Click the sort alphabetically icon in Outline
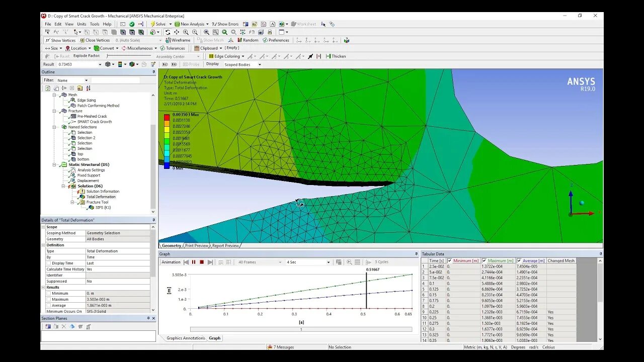The height and width of the screenshot is (362, 644). [x=88, y=88]
